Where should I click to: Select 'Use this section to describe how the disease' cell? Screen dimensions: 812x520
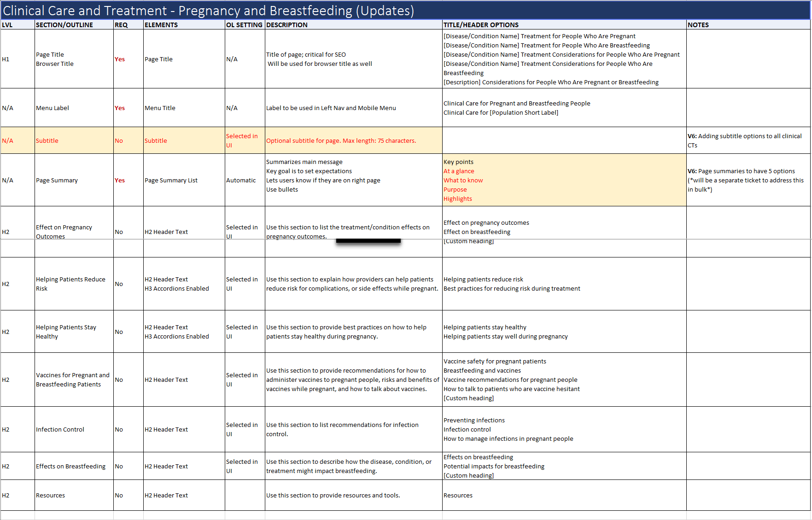point(354,466)
